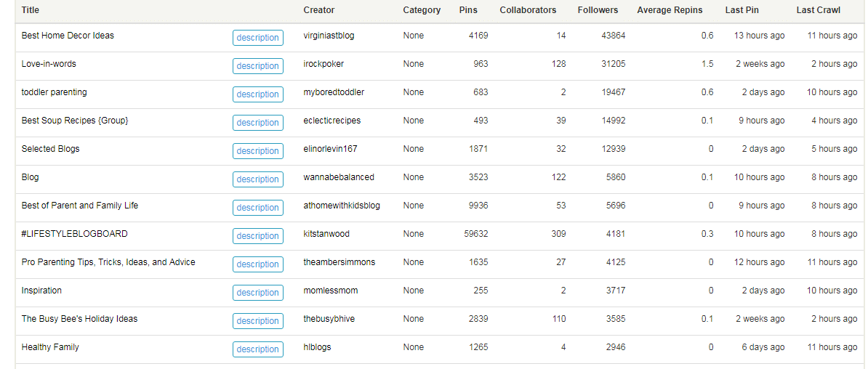The height and width of the screenshot is (369, 868).
Task: Sort table by Pins column header
Action: coord(468,10)
